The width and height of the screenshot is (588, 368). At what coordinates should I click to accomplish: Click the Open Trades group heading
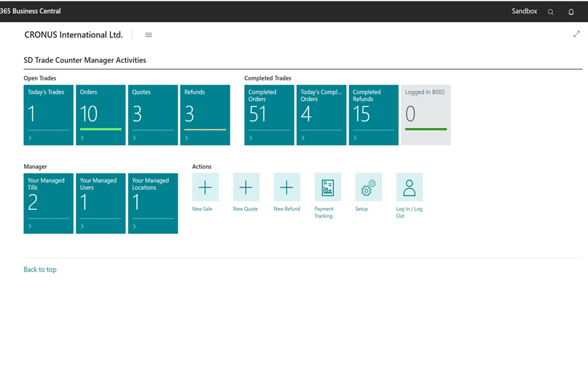[x=40, y=78]
